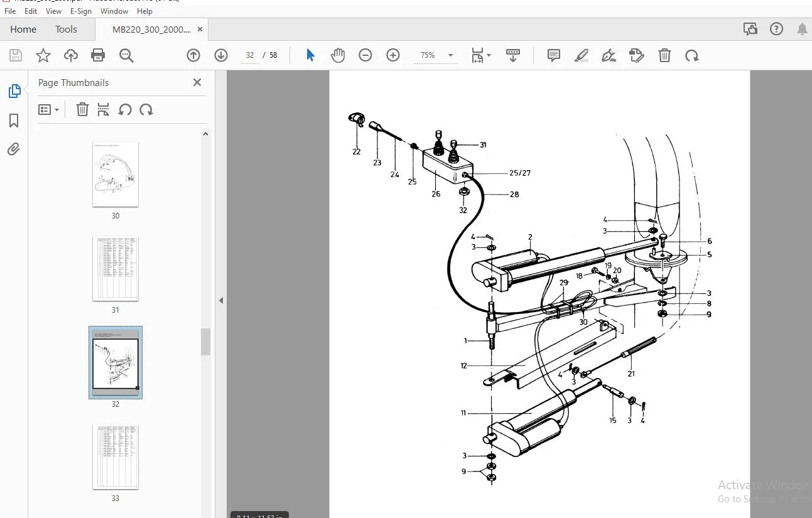Open the Page Thumbnails sidebar icon
Viewport: 812px width, 518px height.
pyautogui.click(x=14, y=91)
